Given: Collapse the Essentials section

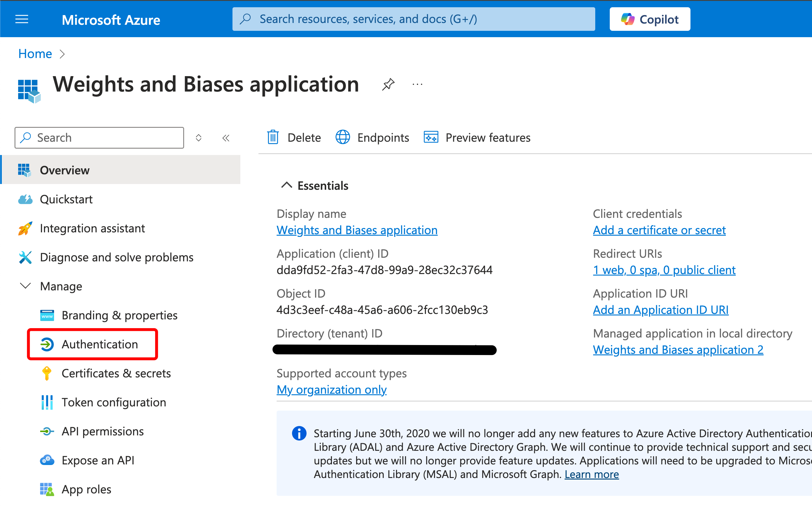Looking at the screenshot, I should tap(287, 185).
